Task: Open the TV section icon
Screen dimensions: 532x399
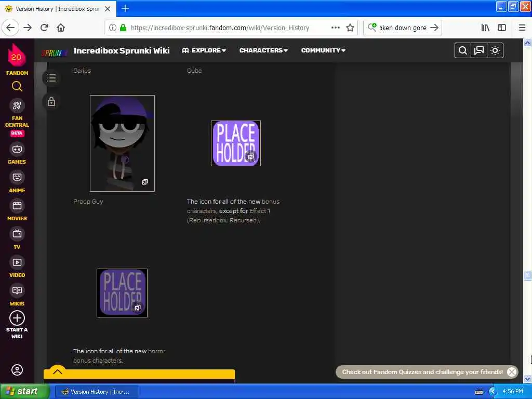Action: (x=17, y=234)
